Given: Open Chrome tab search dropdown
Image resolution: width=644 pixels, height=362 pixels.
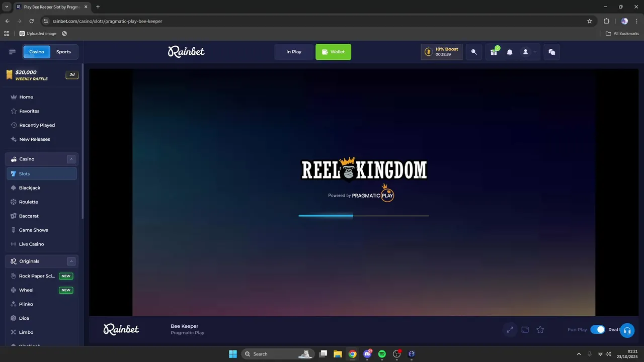Looking at the screenshot, I should coord(7,7).
